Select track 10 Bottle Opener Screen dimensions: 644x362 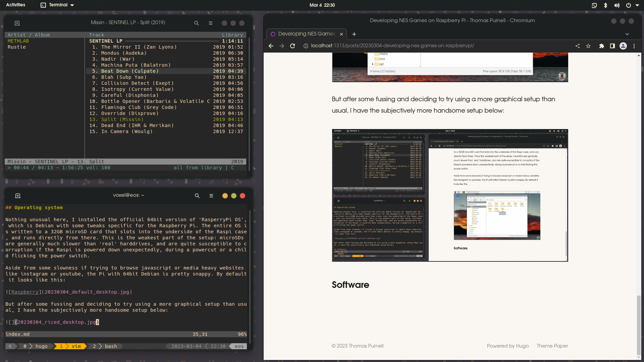coord(166,101)
